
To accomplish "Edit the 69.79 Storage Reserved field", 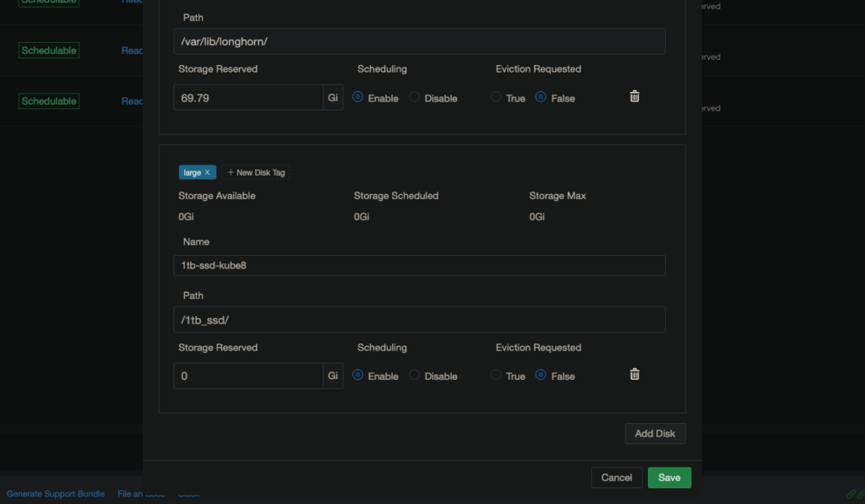I will click(248, 97).
